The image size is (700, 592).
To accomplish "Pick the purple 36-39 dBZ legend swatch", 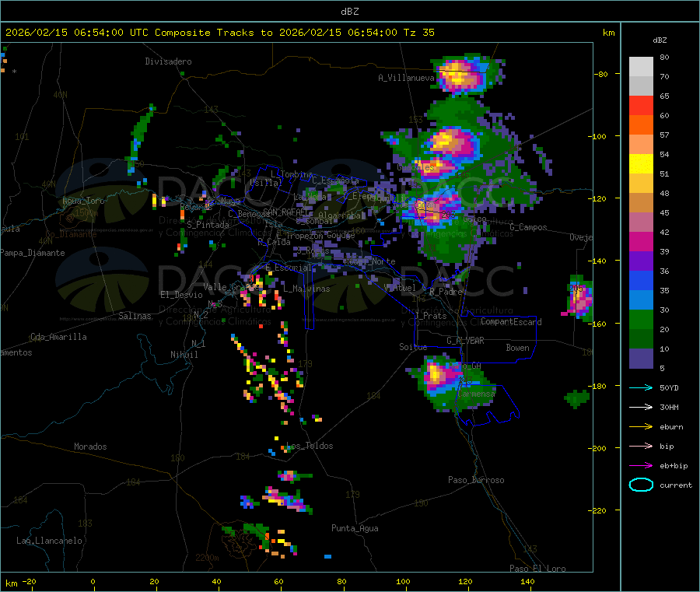I will tap(641, 261).
